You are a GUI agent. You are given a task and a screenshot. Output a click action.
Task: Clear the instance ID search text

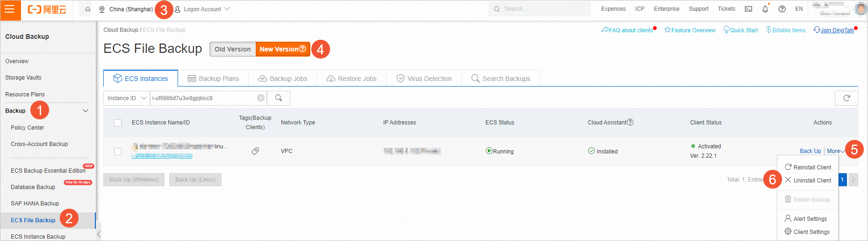(x=261, y=98)
